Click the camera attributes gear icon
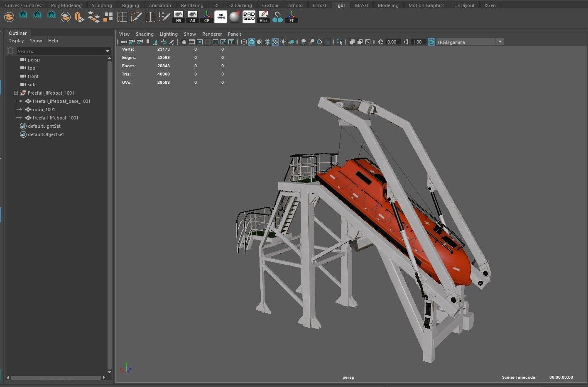588x387 pixels. [x=140, y=42]
